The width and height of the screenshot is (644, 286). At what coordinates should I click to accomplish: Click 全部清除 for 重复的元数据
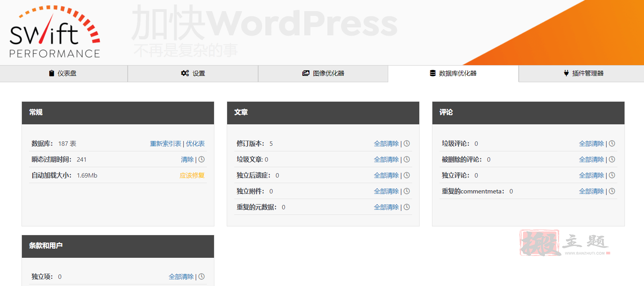click(386, 207)
